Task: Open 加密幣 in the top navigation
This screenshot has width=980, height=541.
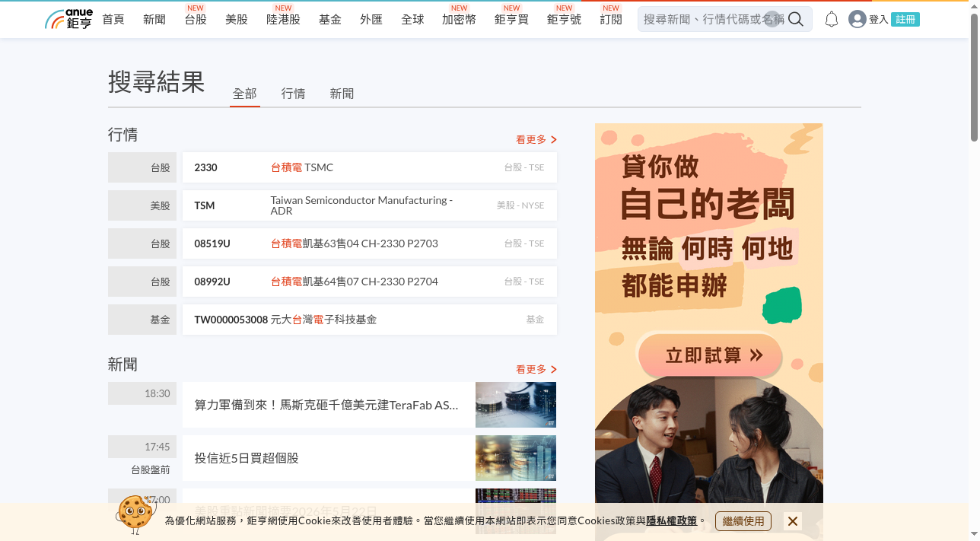Action: click(x=459, y=19)
